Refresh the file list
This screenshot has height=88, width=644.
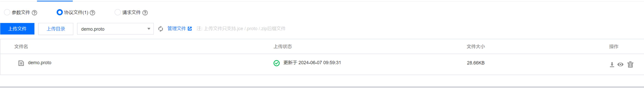click(x=160, y=29)
